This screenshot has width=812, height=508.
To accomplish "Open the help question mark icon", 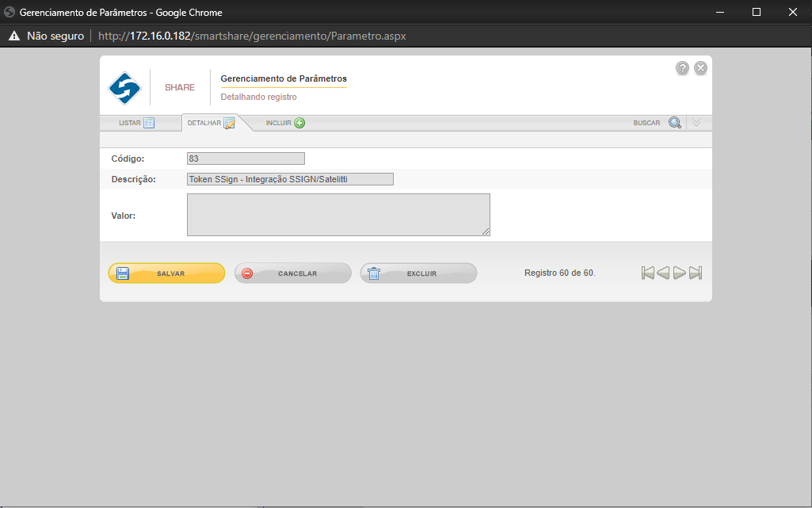I will [x=682, y=68].
